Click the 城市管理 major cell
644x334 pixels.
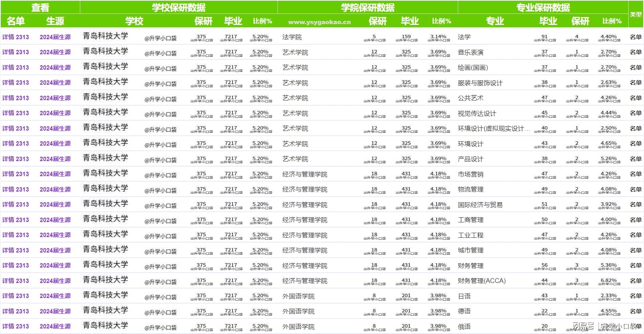point(470,250)
